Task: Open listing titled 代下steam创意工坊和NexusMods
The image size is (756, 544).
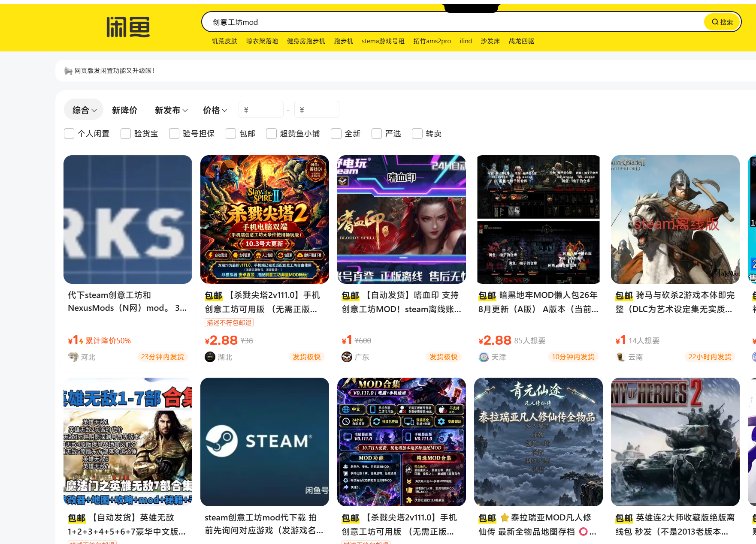Action: 127,301
